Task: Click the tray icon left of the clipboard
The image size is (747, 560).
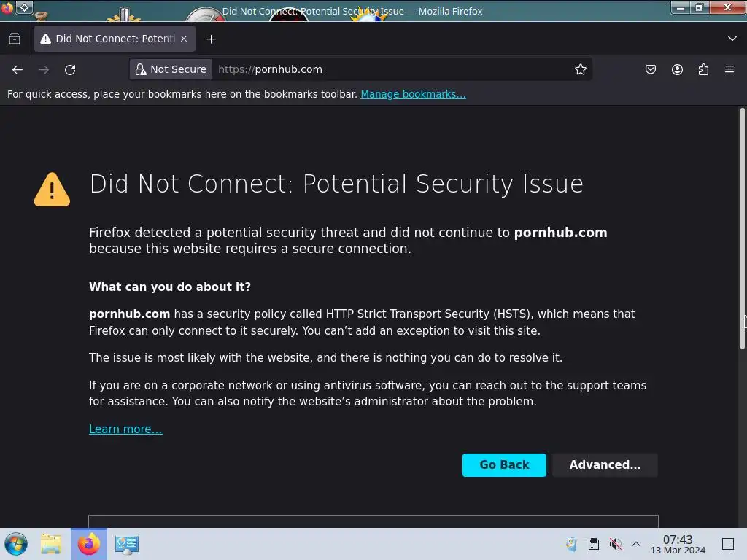Action: coord(571,544)
